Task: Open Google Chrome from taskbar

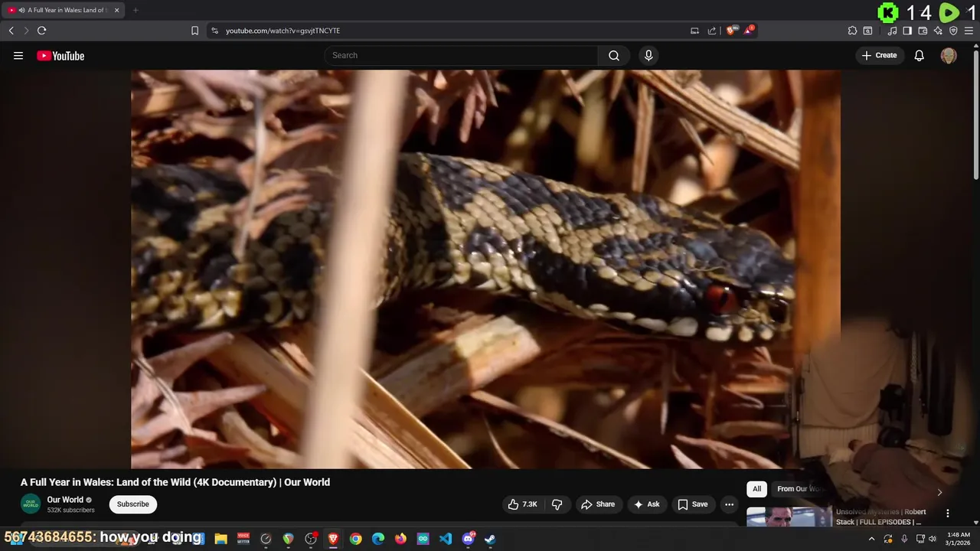Action: pos(355,539)
